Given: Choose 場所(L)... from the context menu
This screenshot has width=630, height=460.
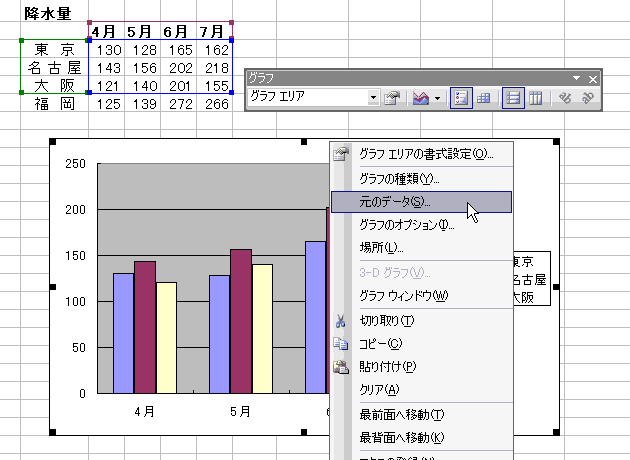Looking at the screenshot, I should click(x=421, y=247).
